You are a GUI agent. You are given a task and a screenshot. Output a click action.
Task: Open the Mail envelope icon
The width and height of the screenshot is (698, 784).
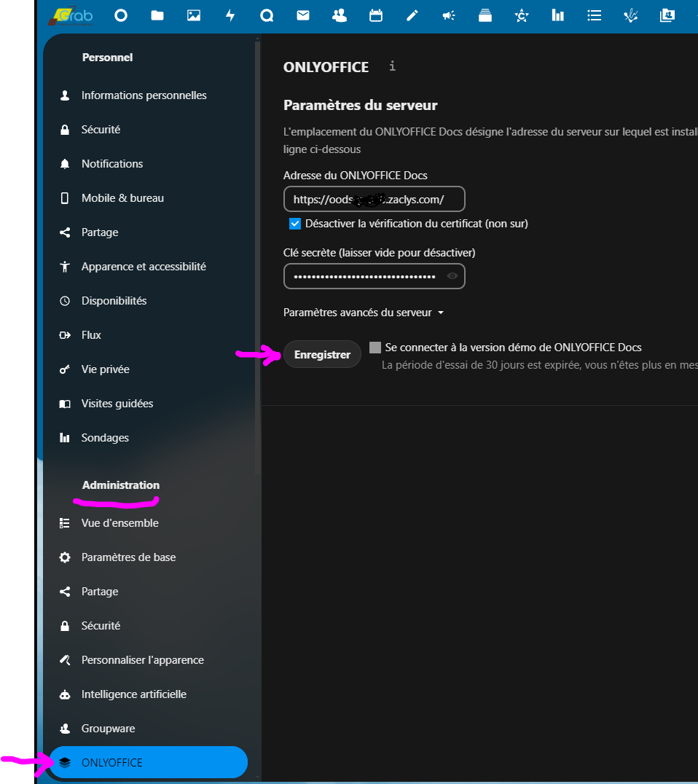click(303, 15)
